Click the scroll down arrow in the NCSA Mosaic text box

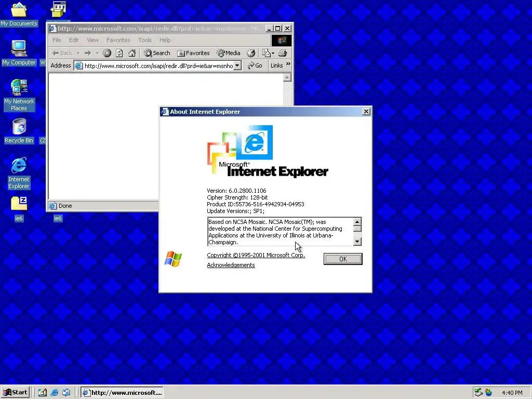pos(357,241)
